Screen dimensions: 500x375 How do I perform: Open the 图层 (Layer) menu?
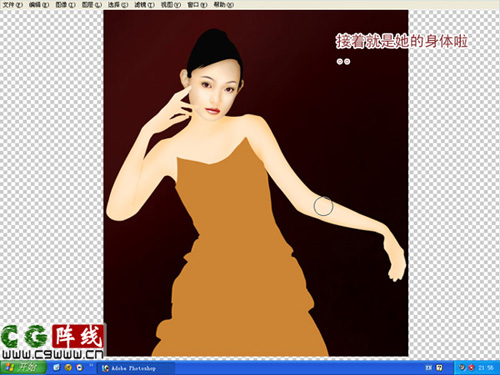pos(92,5)
